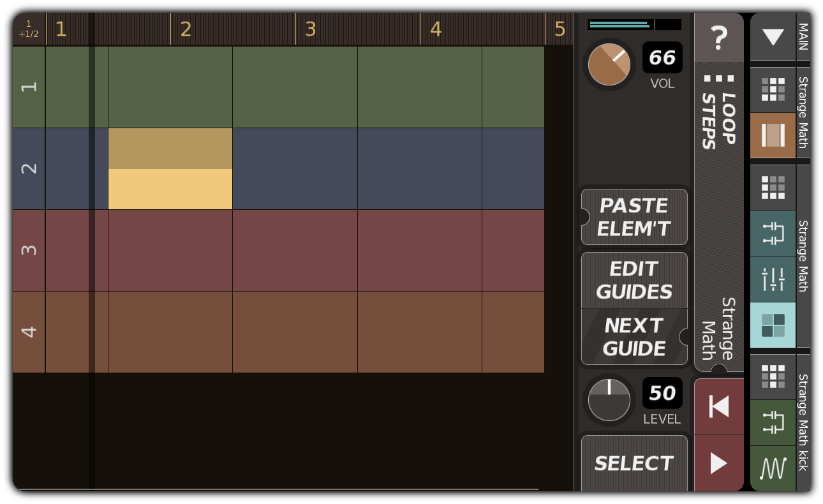Toggle a step on track 1 at bar 3

(x=293, y=86)
